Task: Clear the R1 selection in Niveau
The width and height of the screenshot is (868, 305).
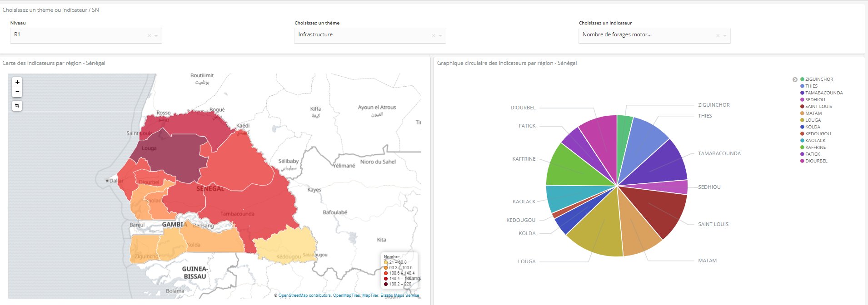Action: click(149, 35)
